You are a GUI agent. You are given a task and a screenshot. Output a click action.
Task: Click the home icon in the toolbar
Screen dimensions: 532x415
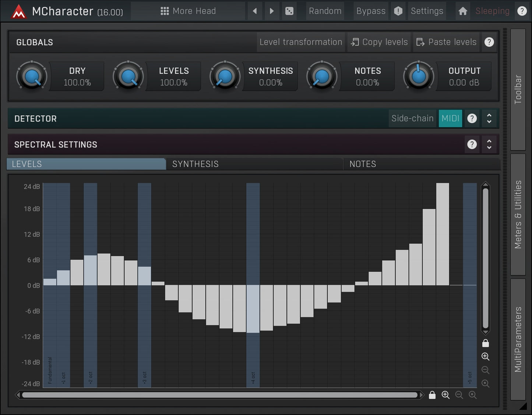(x=462, y=11)
